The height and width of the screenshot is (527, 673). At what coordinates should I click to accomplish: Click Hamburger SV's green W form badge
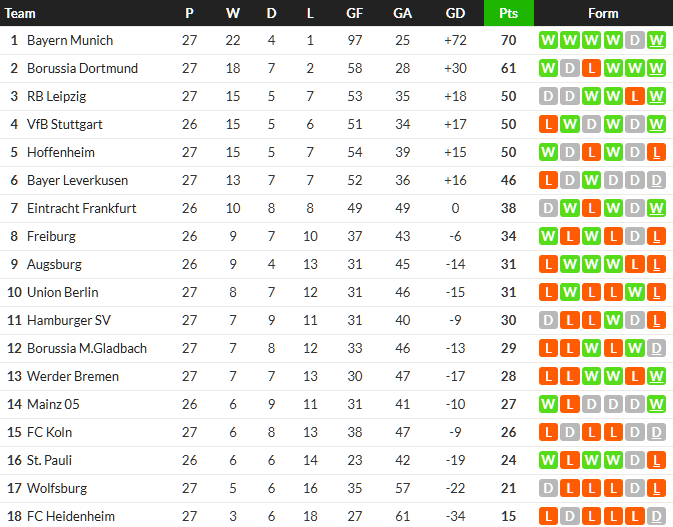[x=613, y=321]
